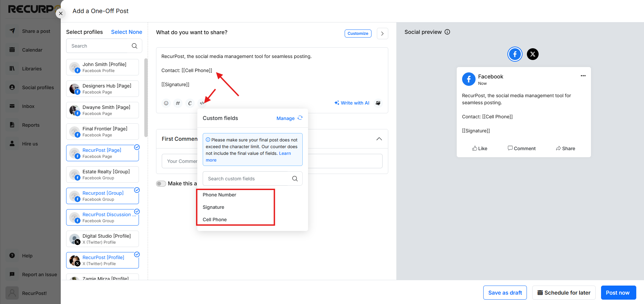Select Digital Studio [Profile] X profile

[x=102, y=239]
